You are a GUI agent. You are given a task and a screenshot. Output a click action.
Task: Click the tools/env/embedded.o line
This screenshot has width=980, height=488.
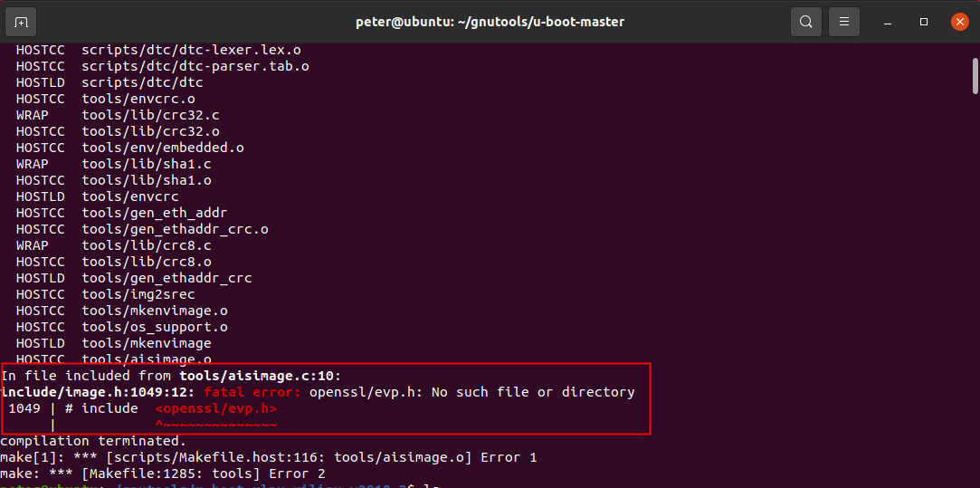click(162, 148)
